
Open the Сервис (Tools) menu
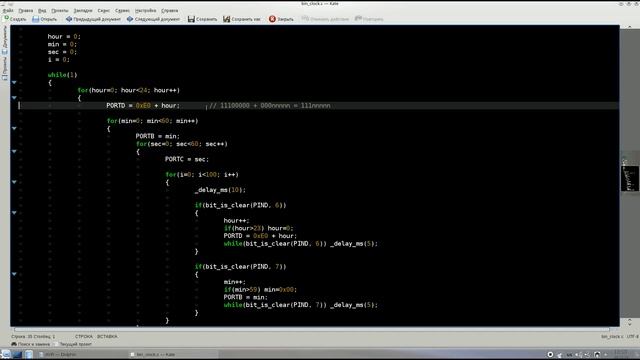click(122, 10)
